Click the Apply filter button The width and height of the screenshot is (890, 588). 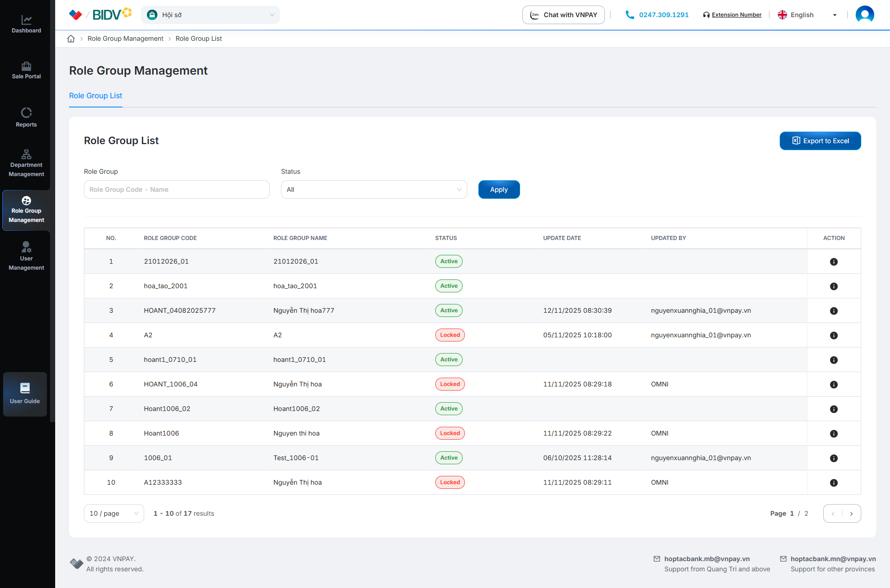point(499,190)
